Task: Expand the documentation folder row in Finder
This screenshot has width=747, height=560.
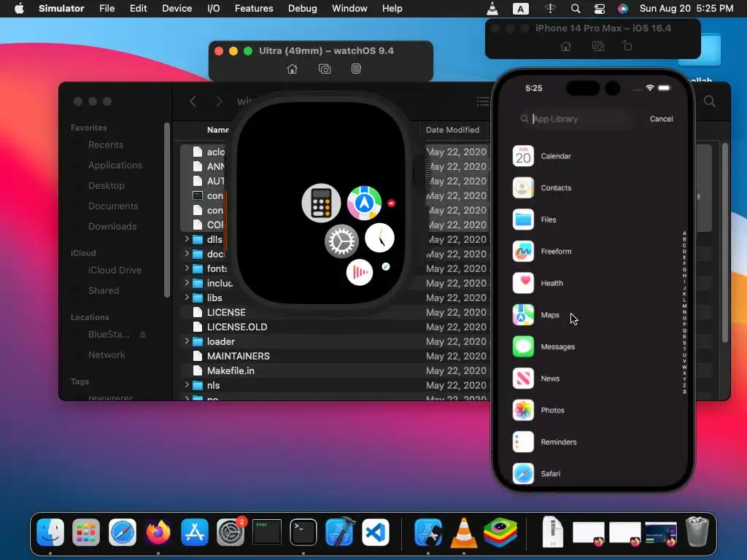Action: tap(187, 254)
